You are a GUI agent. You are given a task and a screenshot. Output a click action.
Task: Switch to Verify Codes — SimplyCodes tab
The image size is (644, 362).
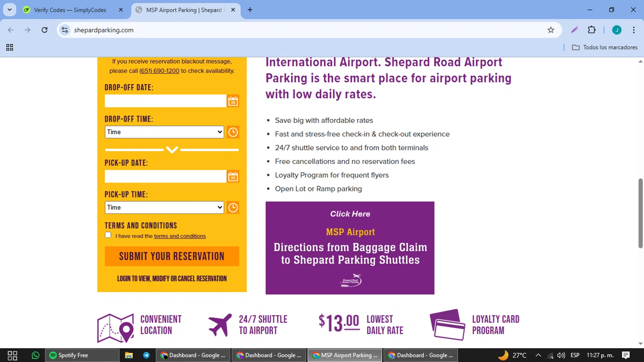pos(73,10)
